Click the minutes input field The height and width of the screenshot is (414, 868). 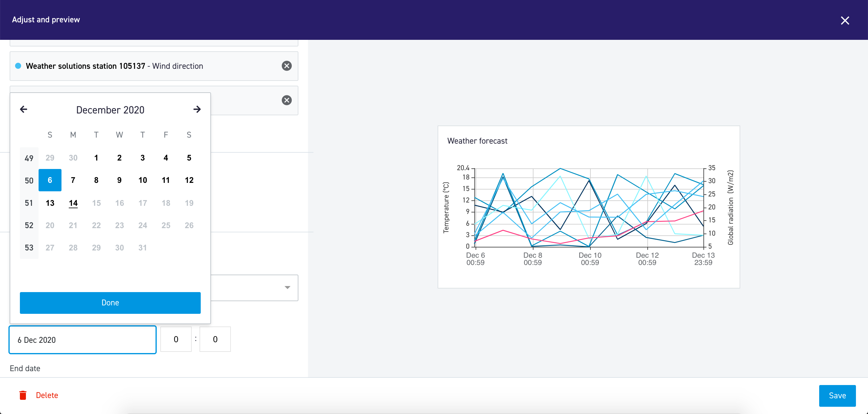(x=215, y=339)
